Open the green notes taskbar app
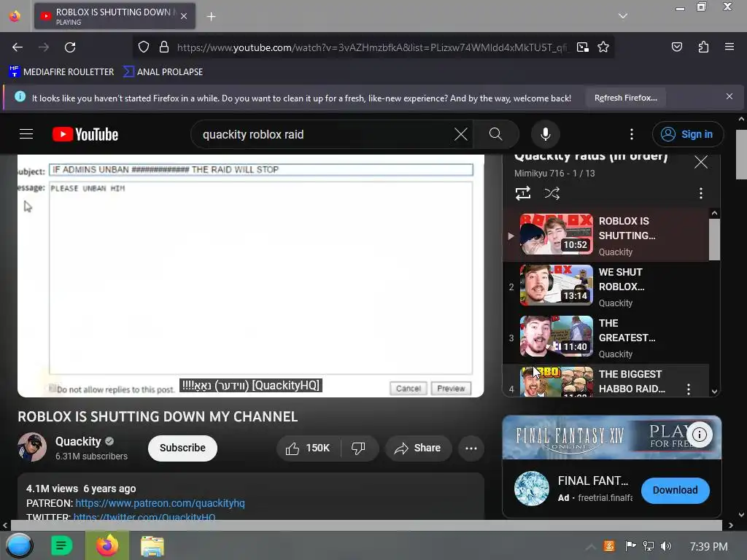The height and width of the screenshot is (560, 747). coord(61,545)
